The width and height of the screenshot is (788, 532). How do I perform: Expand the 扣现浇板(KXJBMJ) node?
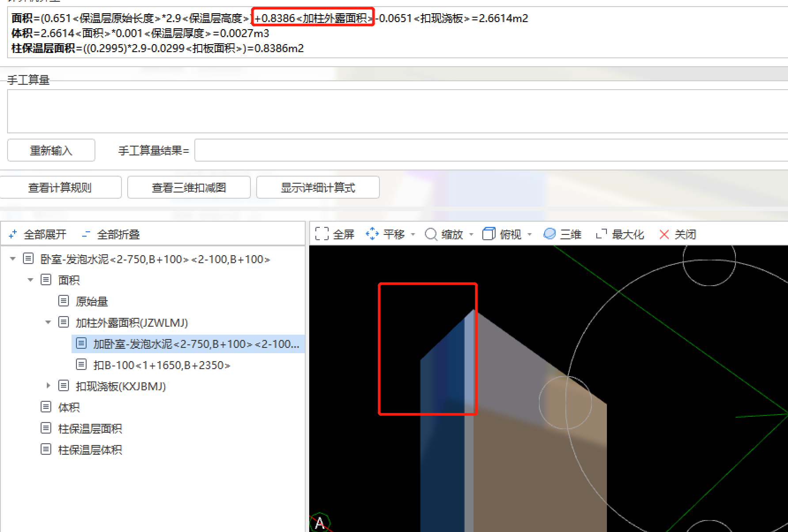[48, 386]
